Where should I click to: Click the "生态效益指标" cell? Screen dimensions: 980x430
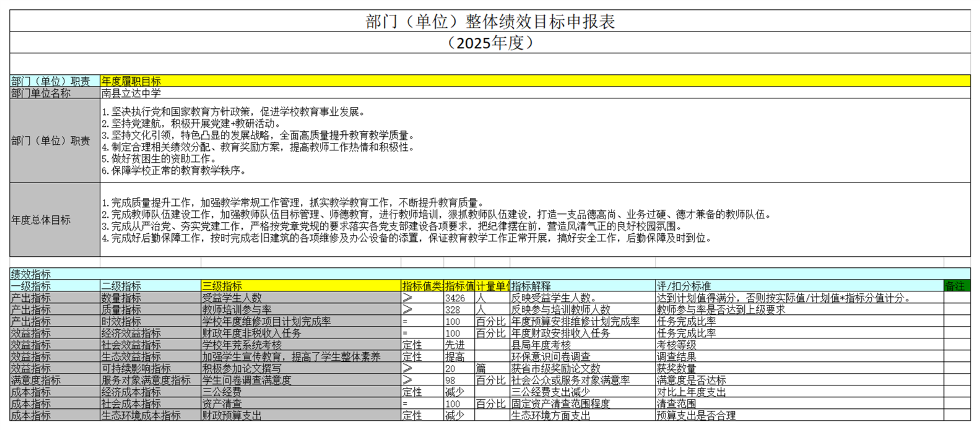click(x=150, y=356)
